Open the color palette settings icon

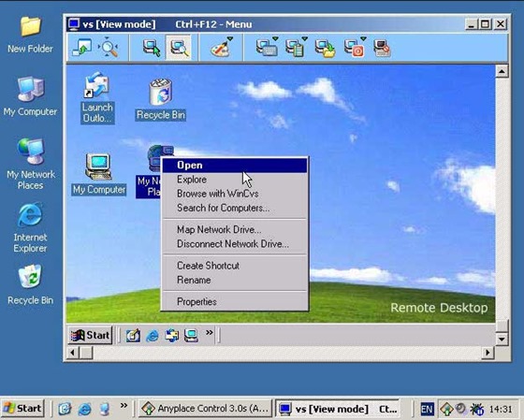coord(220,49)
